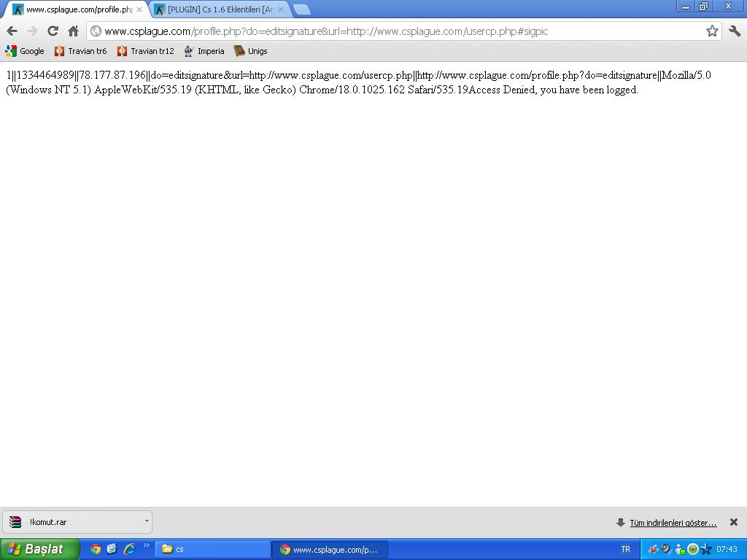This screenshot has width=747, height=560.
Task: Close the csplague profile.php tab
Action: point(139,9)
